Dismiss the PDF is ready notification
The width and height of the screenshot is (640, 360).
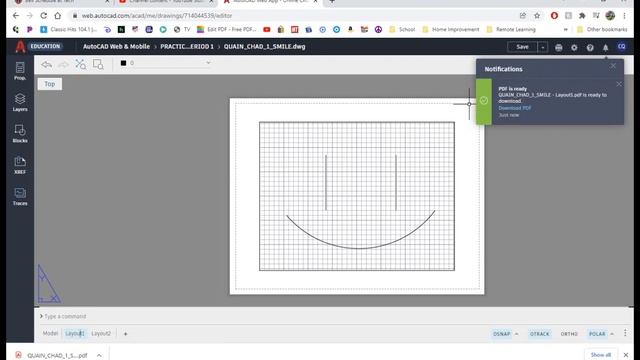click(x=619, y=84)
